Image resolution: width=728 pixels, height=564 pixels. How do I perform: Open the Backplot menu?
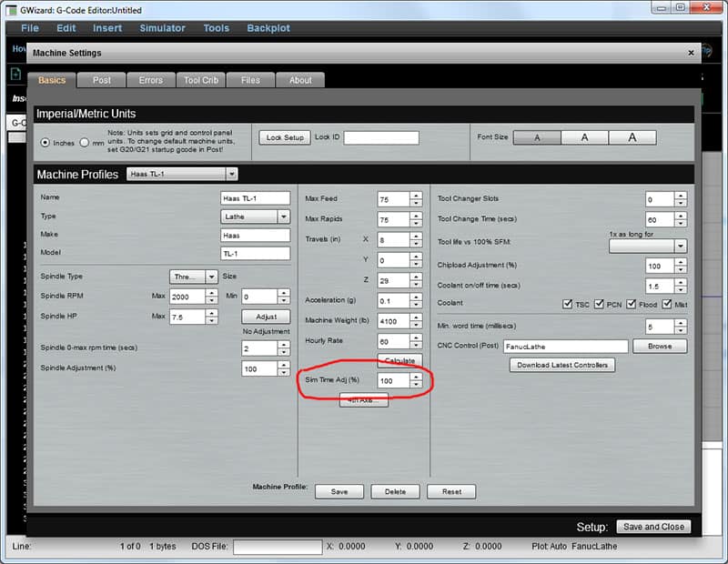point(268,28)
